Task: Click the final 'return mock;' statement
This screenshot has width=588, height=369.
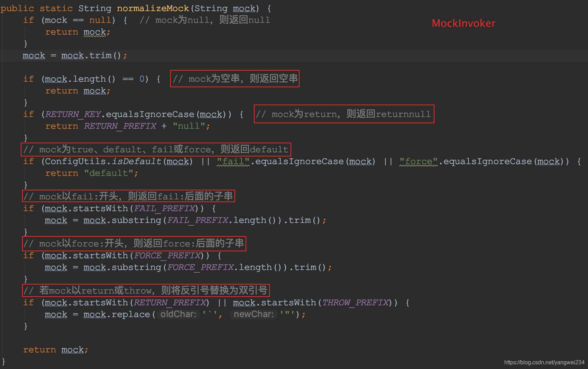Action: pyautogui.click(x=56, y=350)
